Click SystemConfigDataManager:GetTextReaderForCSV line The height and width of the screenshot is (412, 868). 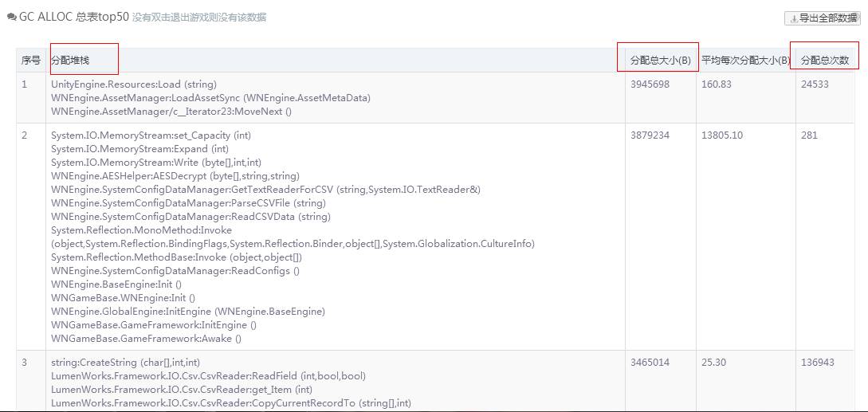coord(265,190)
